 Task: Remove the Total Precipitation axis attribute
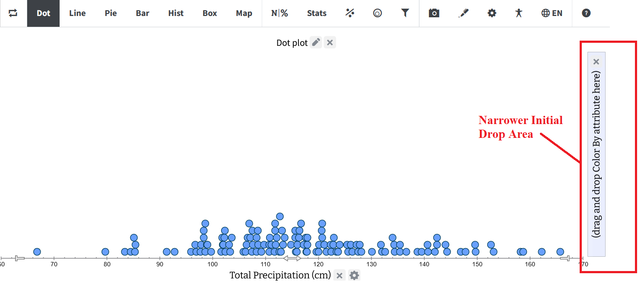tap(339, 275)
